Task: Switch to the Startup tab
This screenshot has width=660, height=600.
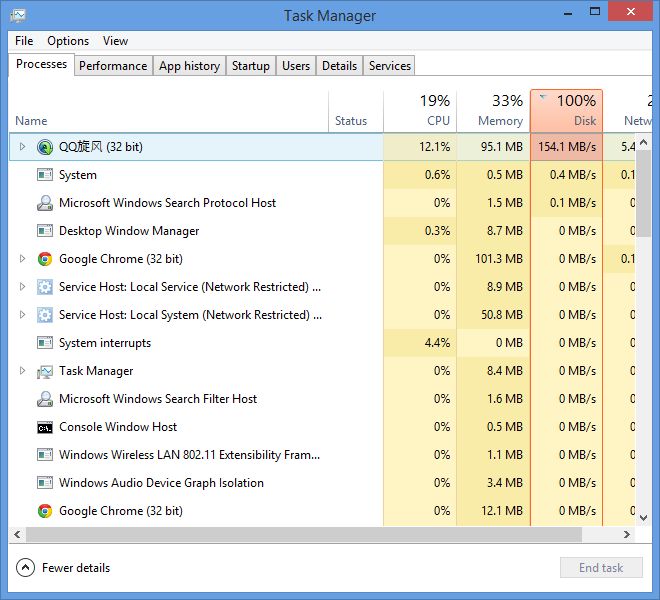Action: coord(251,66)
